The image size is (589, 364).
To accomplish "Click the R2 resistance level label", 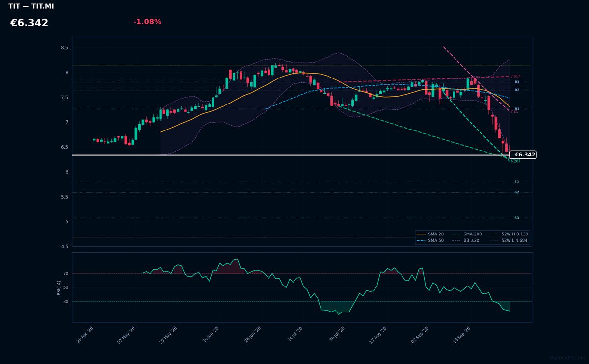I will click(517, 90).
